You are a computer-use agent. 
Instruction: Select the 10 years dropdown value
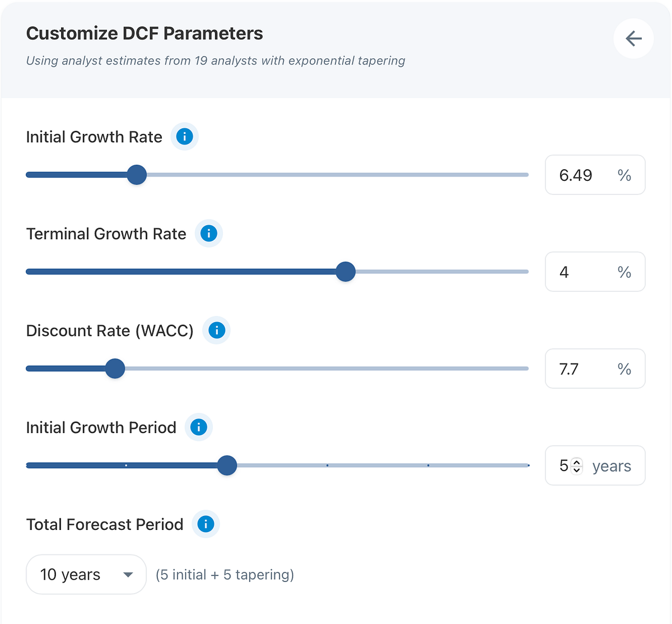[69, 574]
